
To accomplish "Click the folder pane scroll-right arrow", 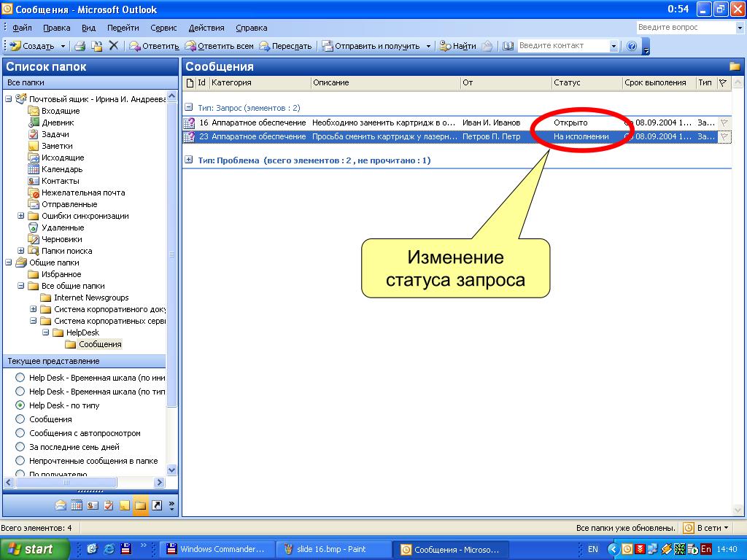I will [160, 483].
